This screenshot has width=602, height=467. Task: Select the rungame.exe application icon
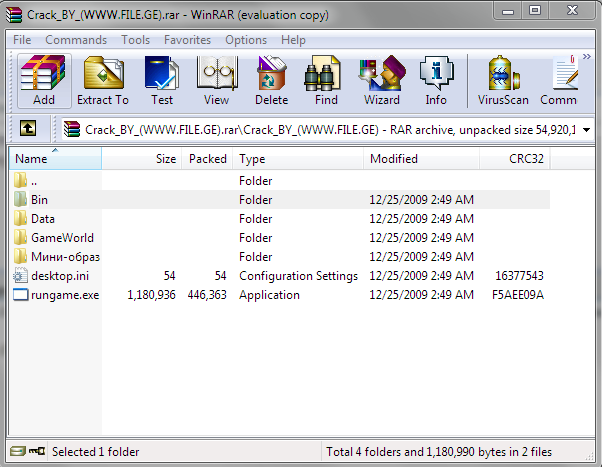click(21, 295)
